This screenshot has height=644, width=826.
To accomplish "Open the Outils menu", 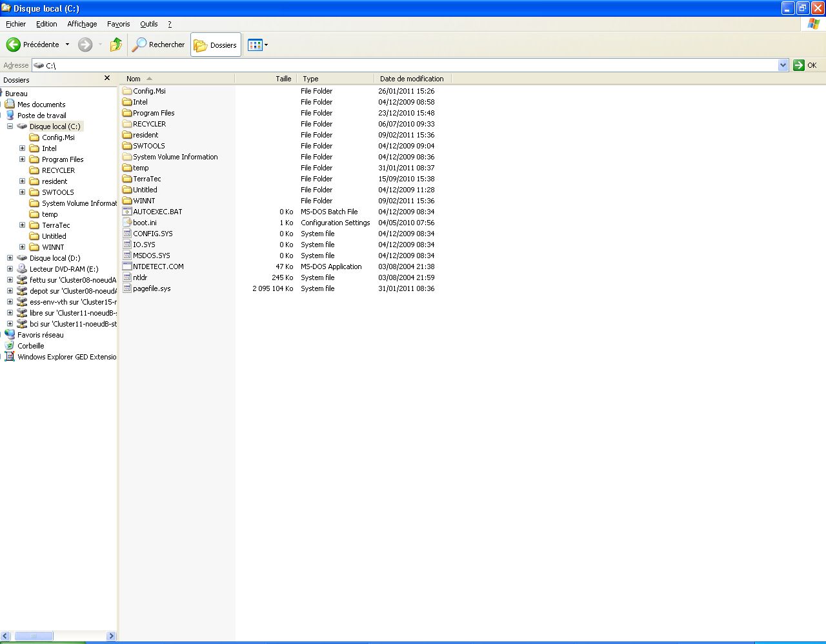I will pyautogui.click(x=149, y=24).
